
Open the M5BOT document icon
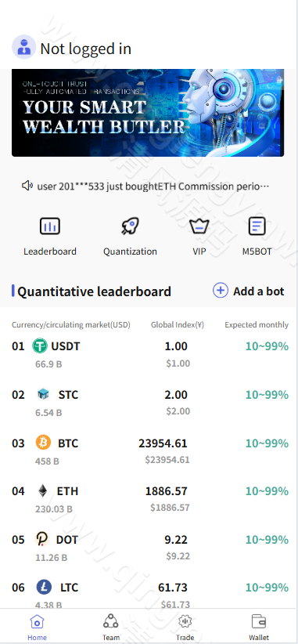pos(257,226)
